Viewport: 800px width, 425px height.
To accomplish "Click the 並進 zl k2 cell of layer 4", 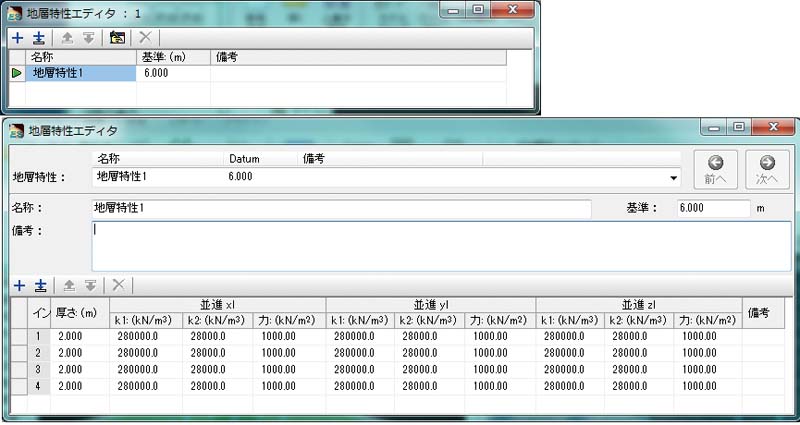I will coord(639,386).
